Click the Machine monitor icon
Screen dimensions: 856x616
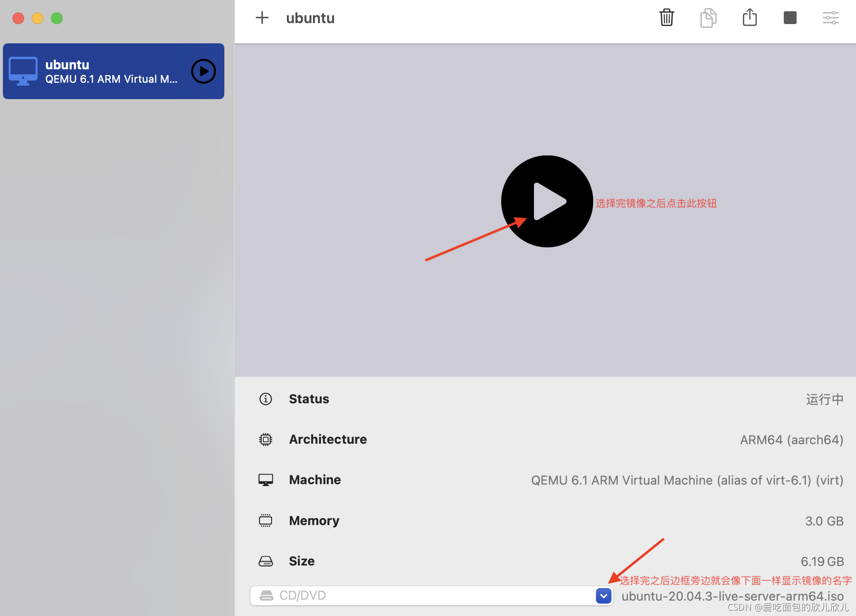(x=266, y=480)
